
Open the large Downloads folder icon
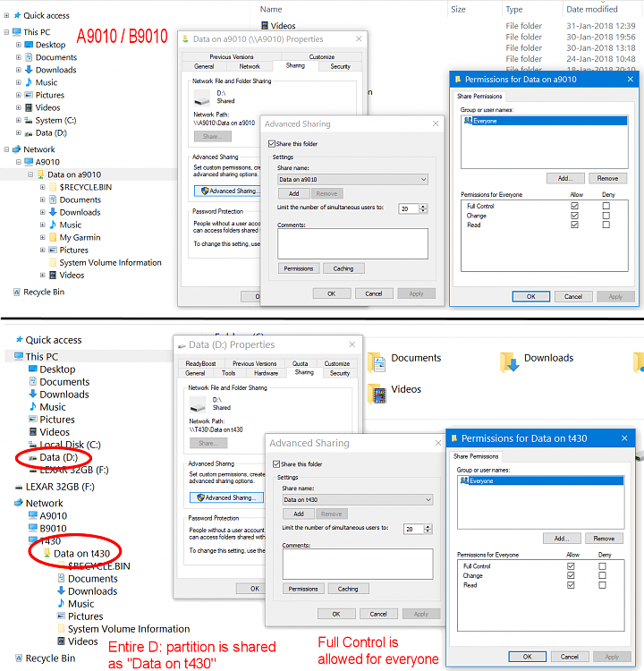509,362
